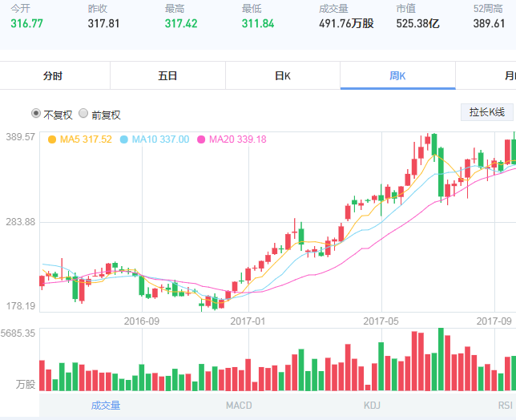Click the blue MA10 legend dot
The image size is (516, 420).
(x=123, y=139)
